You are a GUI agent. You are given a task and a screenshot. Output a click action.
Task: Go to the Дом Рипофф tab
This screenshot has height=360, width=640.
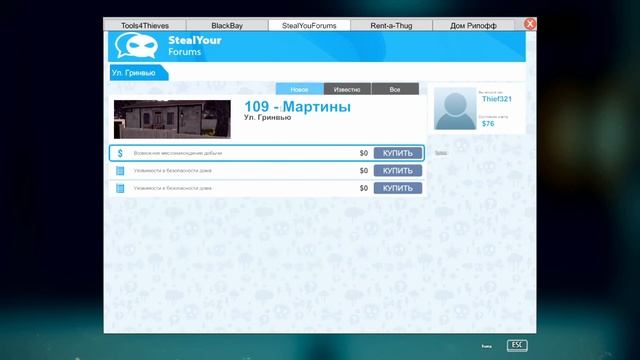pos(473,25)
